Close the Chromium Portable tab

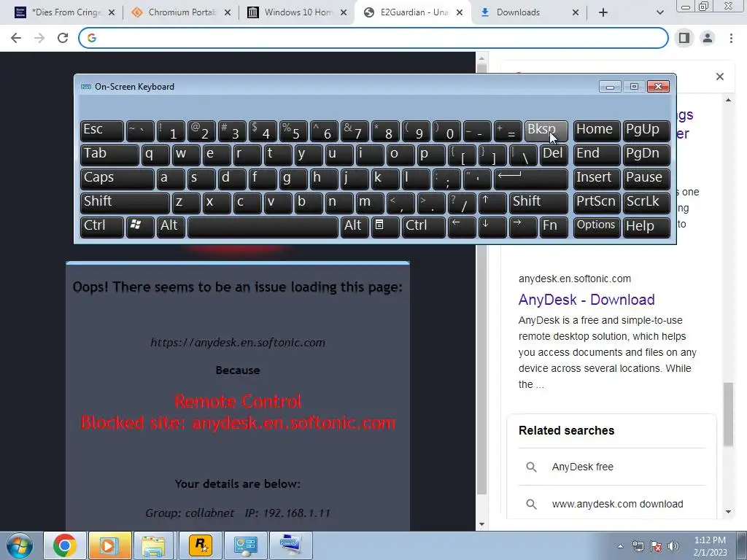(x=228, y=12)
